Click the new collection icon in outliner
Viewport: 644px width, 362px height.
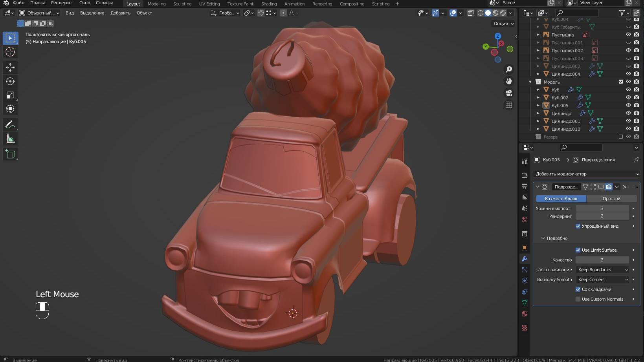pos(637,13)
